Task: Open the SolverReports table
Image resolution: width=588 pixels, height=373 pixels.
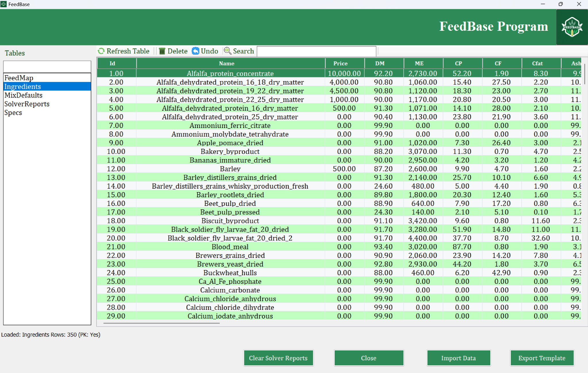Action: pos(27,104)
